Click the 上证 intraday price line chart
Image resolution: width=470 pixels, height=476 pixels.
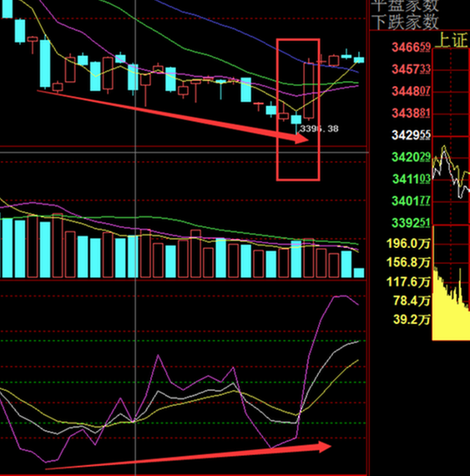(451, 137)
